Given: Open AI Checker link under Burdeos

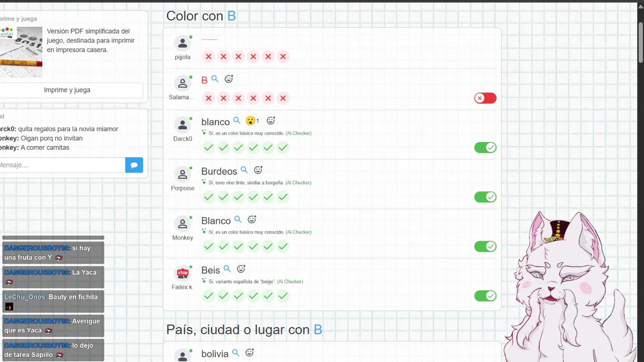Looking at the screenshot, I should pyautogui.click(x=298, y=183).
